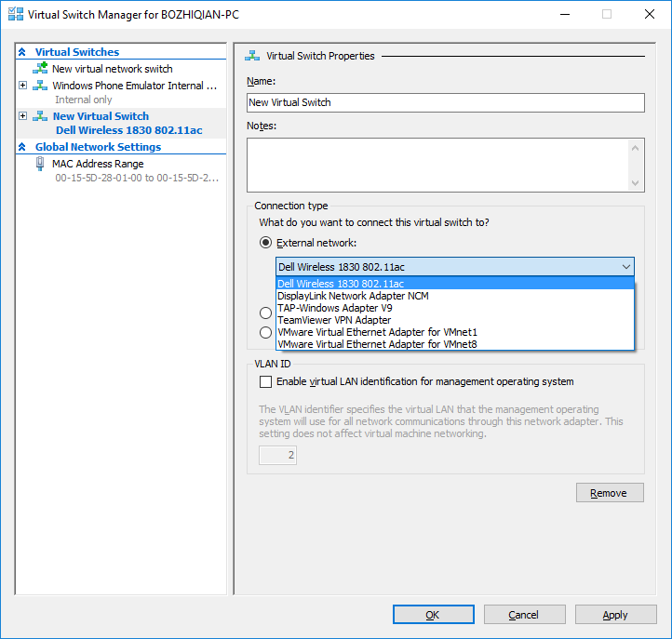Click the VLAN ID number field
Screen dimensions: 672x639
277,455
